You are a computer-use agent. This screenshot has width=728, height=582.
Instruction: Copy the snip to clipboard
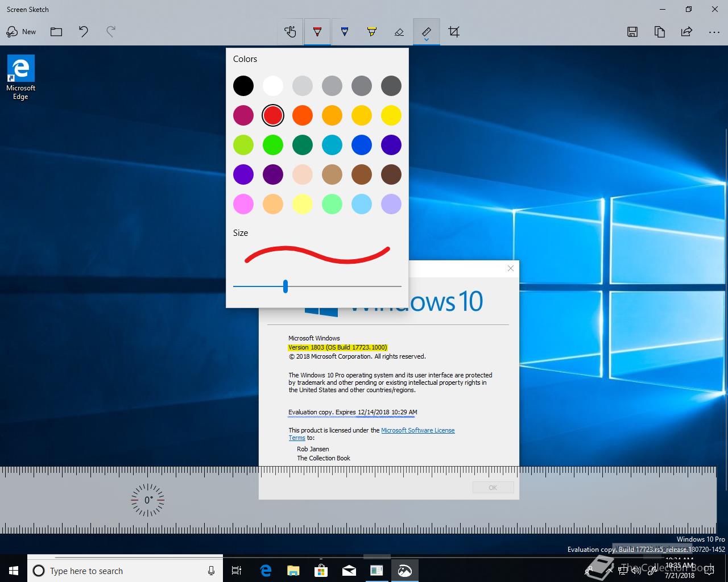coord(660,32)
